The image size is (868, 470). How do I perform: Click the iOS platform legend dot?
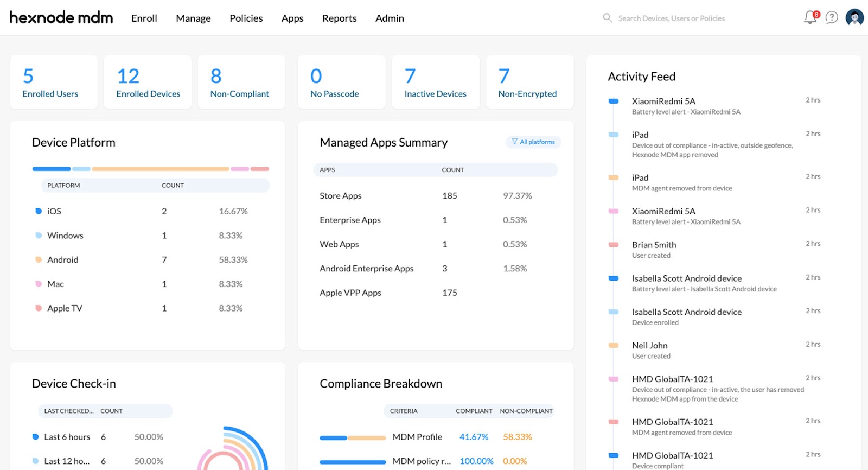39,211
